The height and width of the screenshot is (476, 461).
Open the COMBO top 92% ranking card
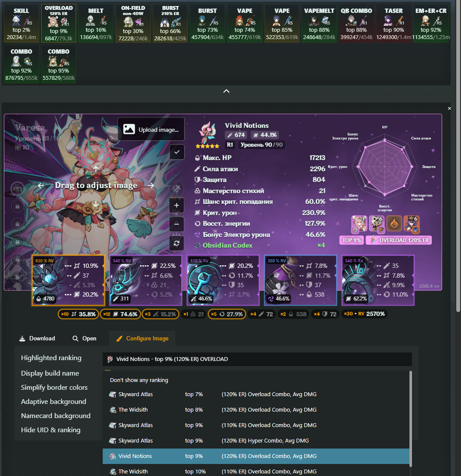21,64
